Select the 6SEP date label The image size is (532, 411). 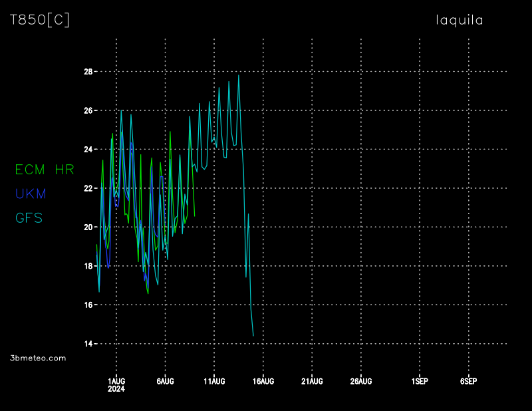pyautogui.click(x=468, y=381)
